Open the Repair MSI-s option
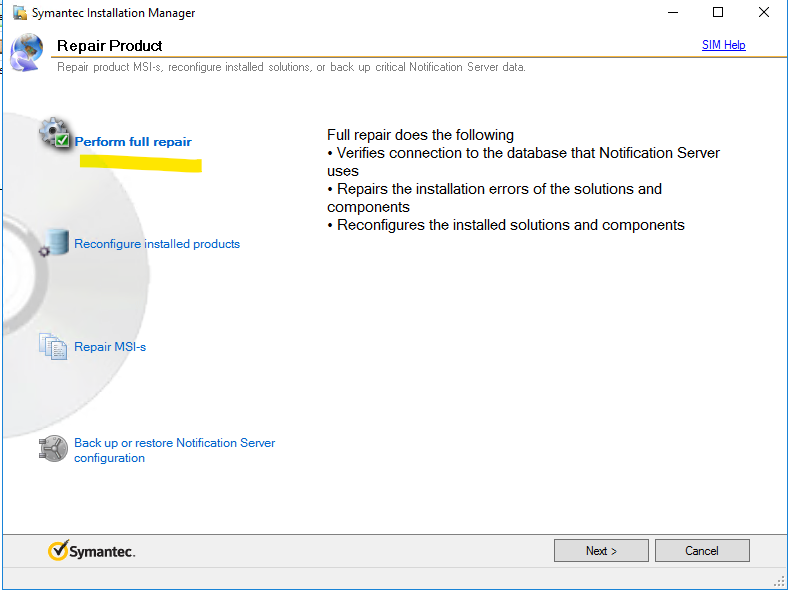Image resolution: width=788 pixels, height=592 pixels. (110, 347)
